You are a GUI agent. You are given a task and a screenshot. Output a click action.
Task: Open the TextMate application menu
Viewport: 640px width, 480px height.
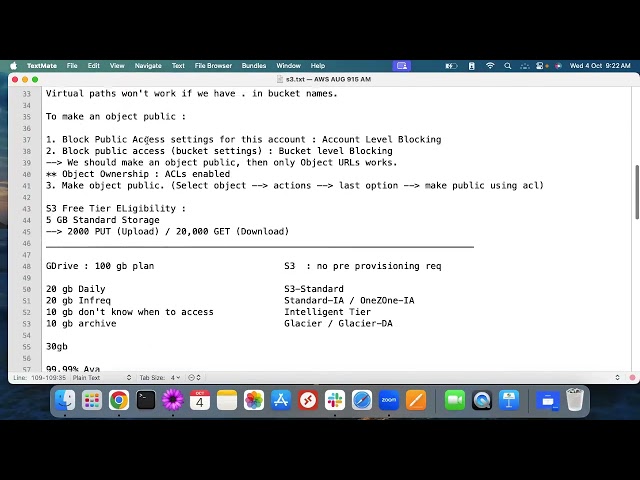point(42,66)
